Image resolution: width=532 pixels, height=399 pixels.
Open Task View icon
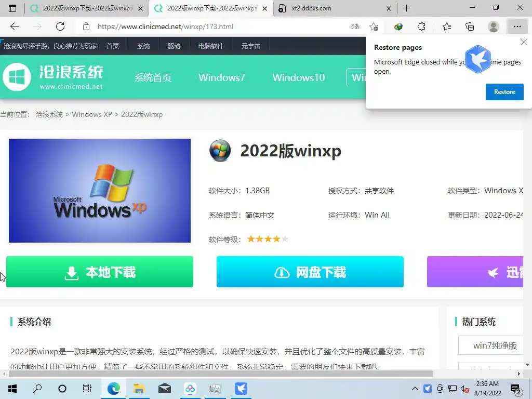click(87, 389)
